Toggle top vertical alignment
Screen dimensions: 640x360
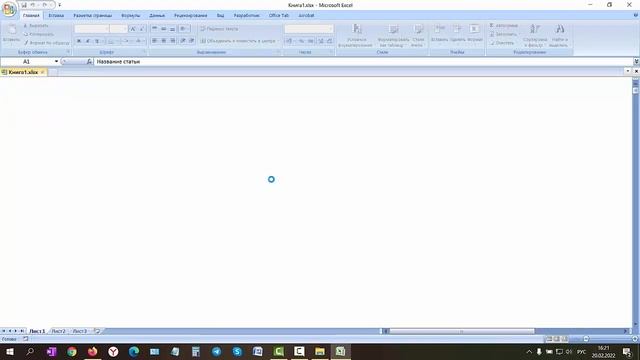154,29
